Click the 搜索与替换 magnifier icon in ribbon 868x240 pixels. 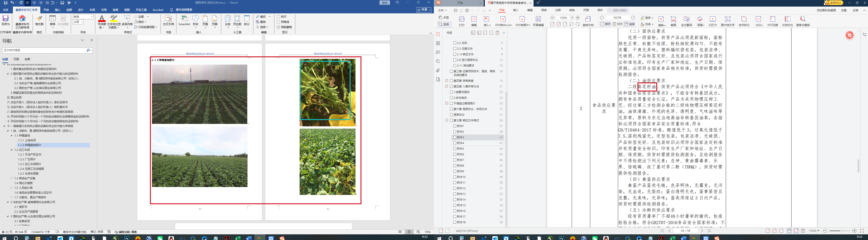803,19
